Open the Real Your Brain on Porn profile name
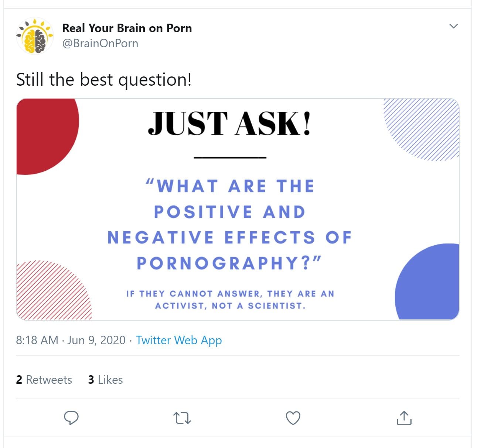 click(127, 28)
